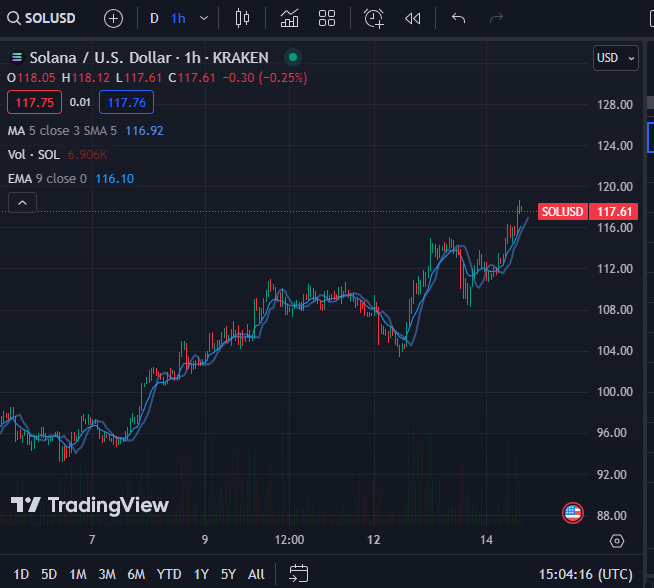Collapse the indicator legend with the chevron
Image resolution: width=654 pixels, height=588 pixels.
click(x=23, y=203)
